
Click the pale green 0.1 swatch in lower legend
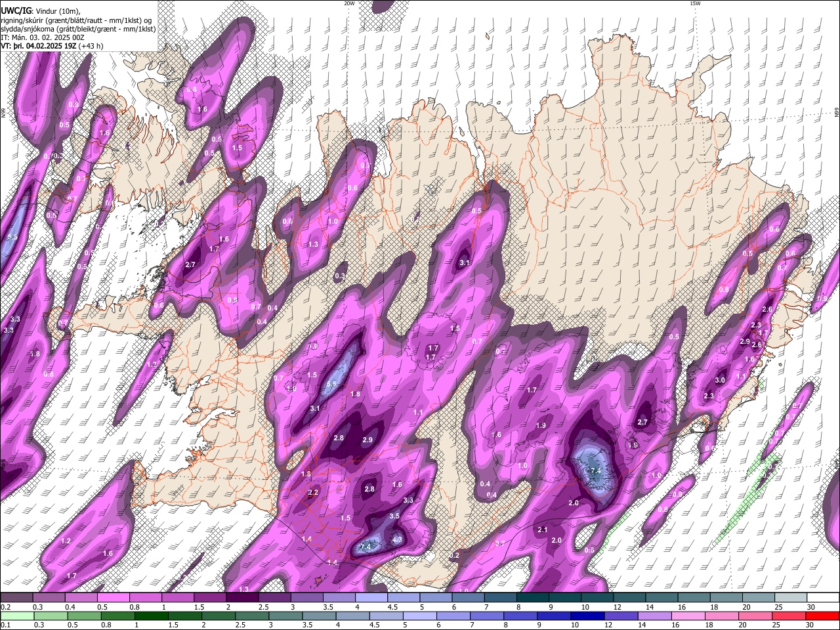click(16, 616)
